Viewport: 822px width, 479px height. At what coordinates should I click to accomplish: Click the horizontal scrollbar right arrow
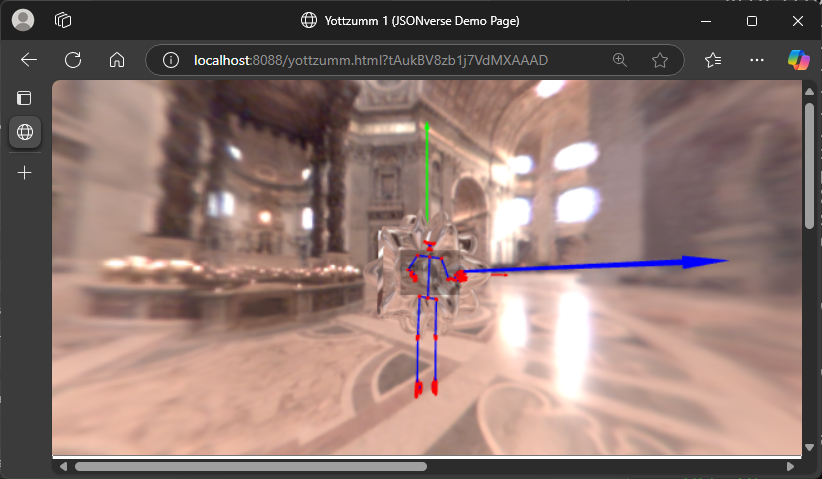[x=791, y=466]
